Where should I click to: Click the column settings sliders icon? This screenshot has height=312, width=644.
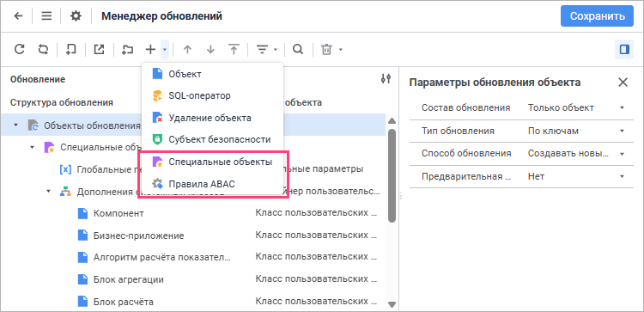386,78
